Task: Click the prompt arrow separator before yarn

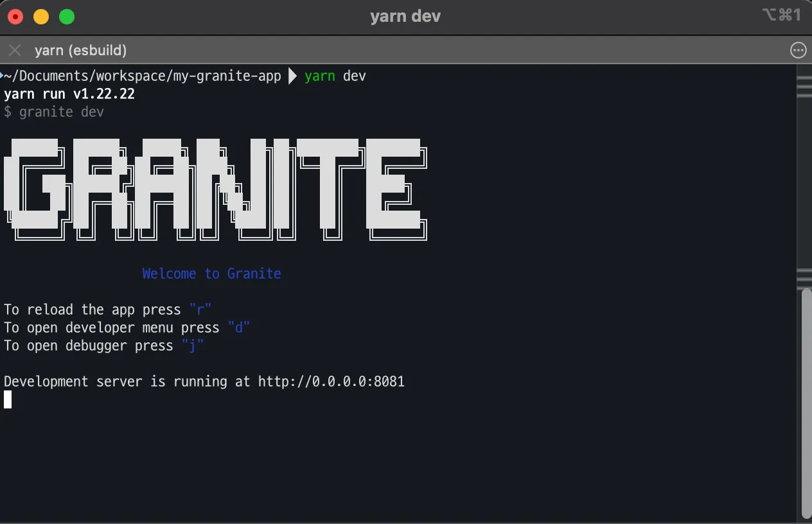Action: point(292,76)
